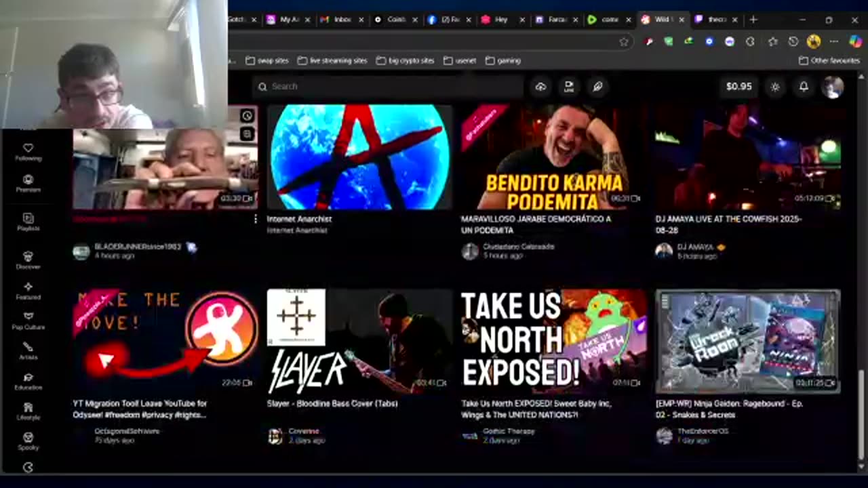Visit the DJ AMAYA channel name

[x=695, y=247]
